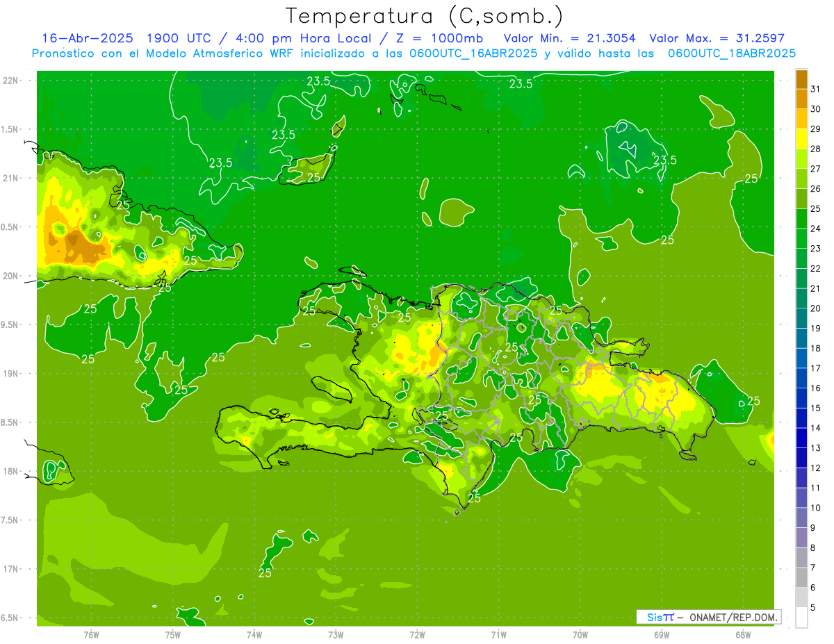
Task: Click the '18N' latitude axis label
Action: point(11,472)
